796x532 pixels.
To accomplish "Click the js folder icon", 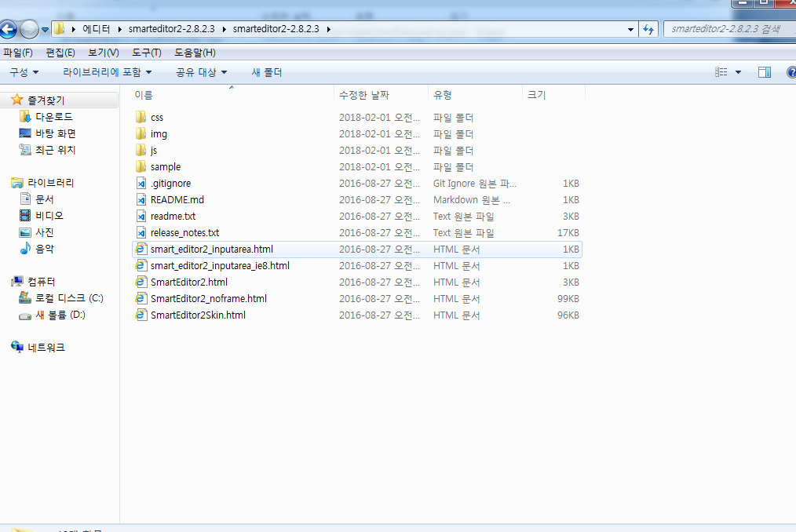I will (141, 150).
